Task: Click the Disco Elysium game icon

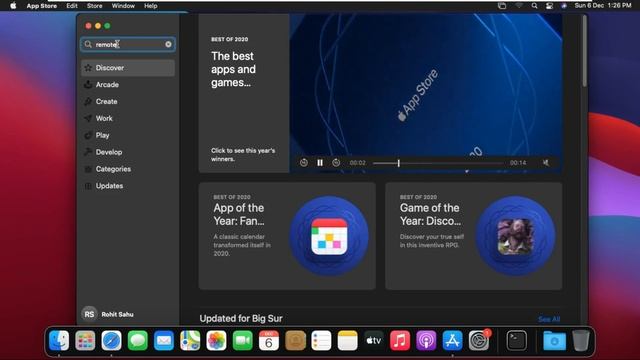Action: 516,236
